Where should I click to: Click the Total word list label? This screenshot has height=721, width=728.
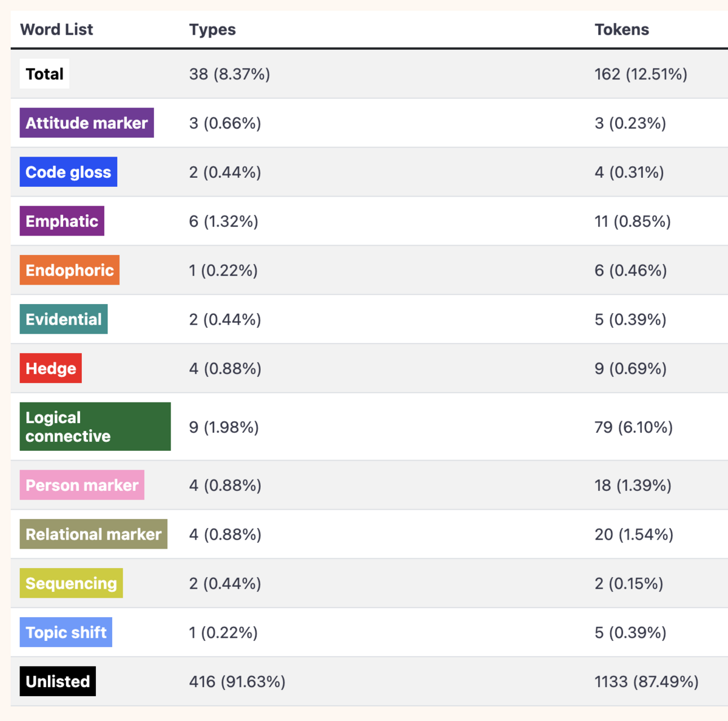tap(44, 74)
